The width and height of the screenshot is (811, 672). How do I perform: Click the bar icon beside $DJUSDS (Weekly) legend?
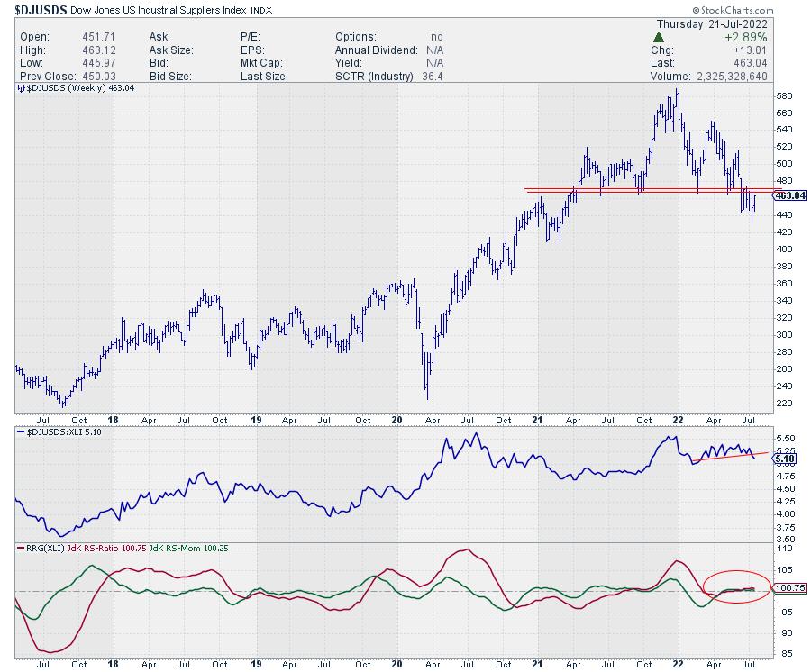coord(19,90)
